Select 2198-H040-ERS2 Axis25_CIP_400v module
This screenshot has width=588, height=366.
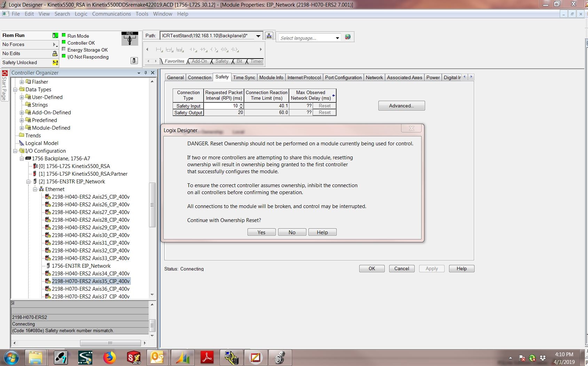tap(91, 197)
